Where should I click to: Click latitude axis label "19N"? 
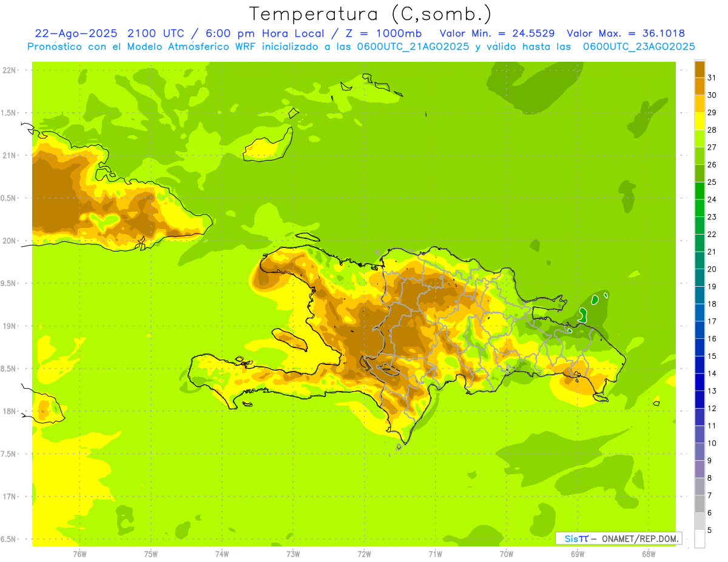(9, 326)
